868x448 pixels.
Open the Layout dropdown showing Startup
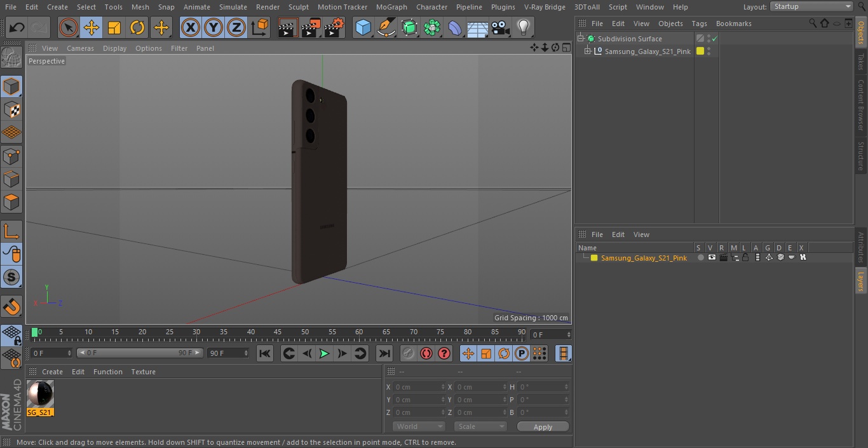click(811, 6)
